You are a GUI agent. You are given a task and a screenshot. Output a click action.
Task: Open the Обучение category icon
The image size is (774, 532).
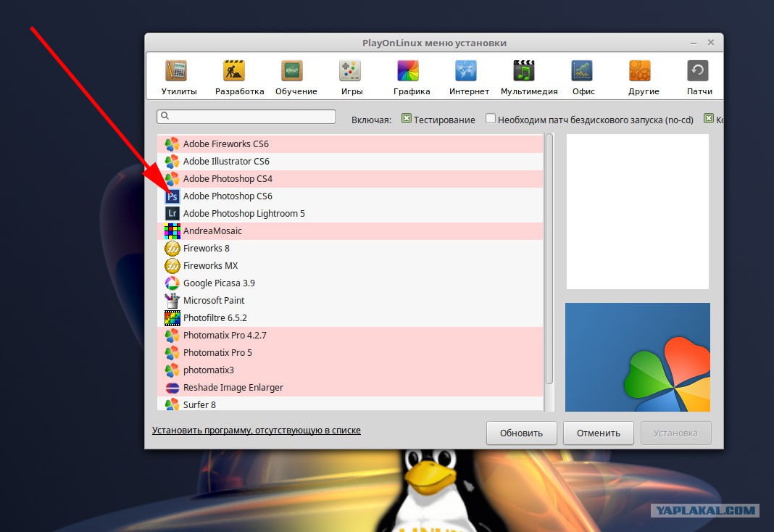(x=292, y=71)
